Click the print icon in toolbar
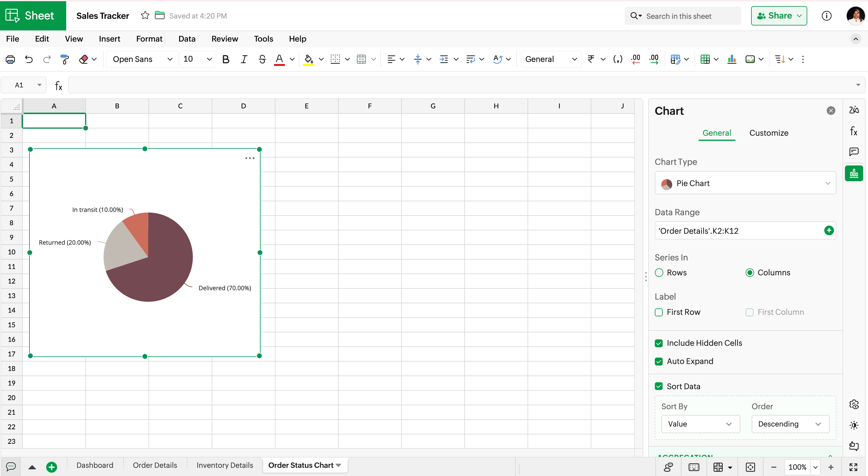Viewport: 868px width, 476px height. click(x=10, y=59)
